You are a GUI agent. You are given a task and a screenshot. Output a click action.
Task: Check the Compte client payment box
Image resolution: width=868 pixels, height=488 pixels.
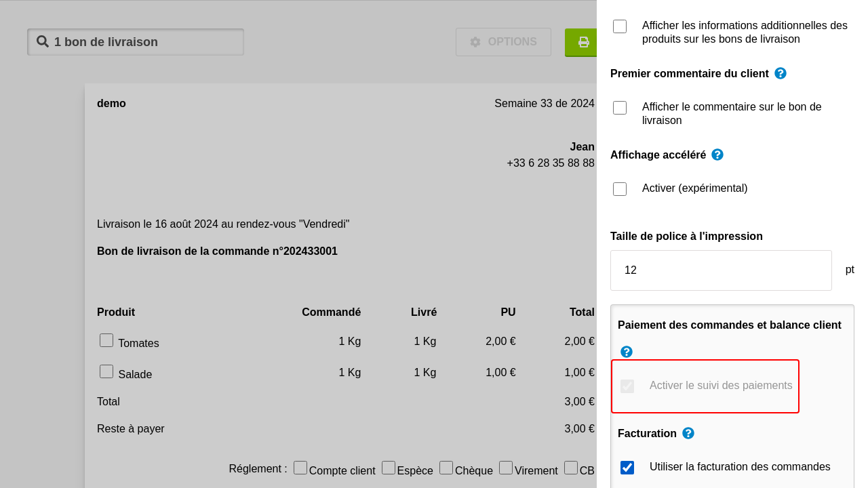300,468
